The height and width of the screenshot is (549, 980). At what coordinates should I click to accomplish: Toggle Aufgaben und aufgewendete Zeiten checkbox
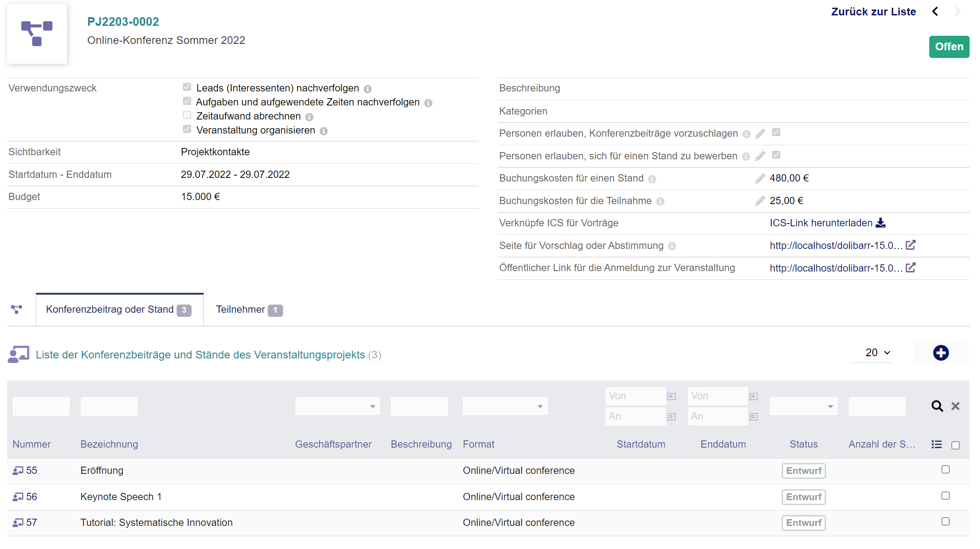187,101
